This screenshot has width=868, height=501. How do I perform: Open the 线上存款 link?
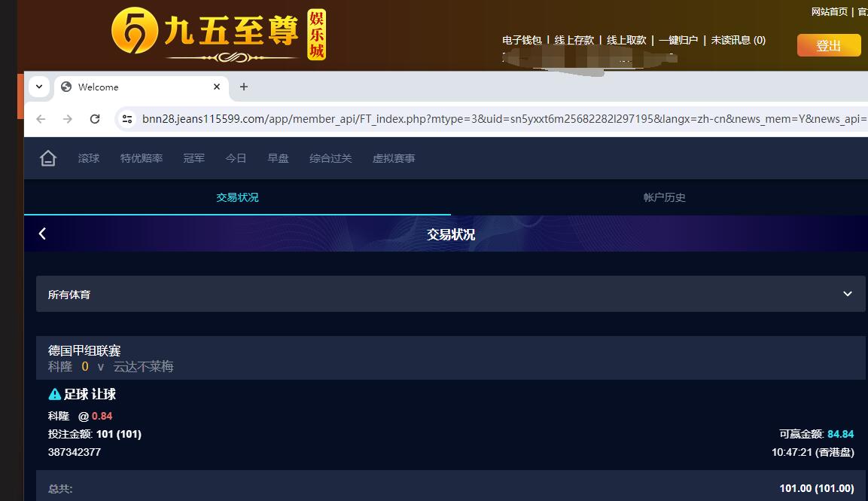pos(574,41)
